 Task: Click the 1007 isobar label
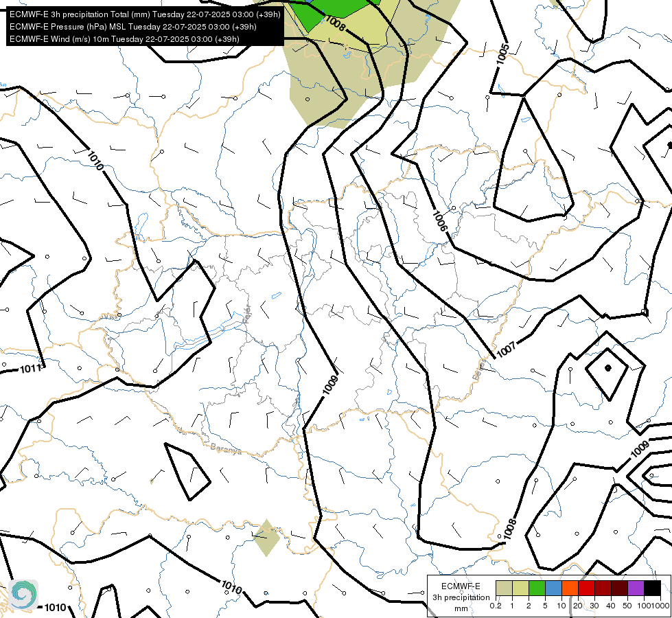[x=506, y=350]
